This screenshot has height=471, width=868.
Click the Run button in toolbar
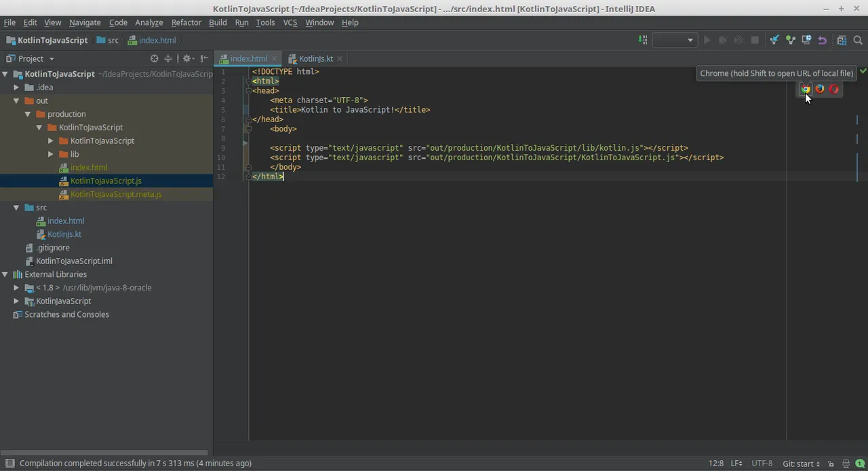click(707, 40)
